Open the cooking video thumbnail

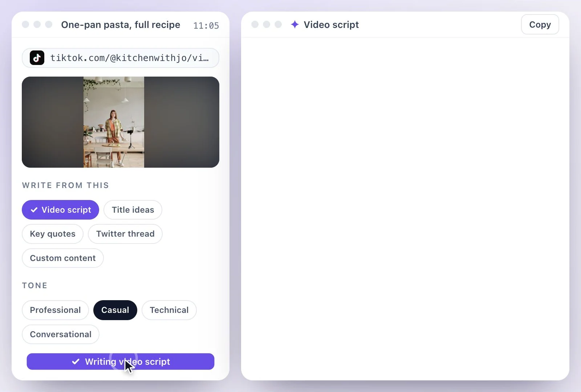tap(121, 122)
